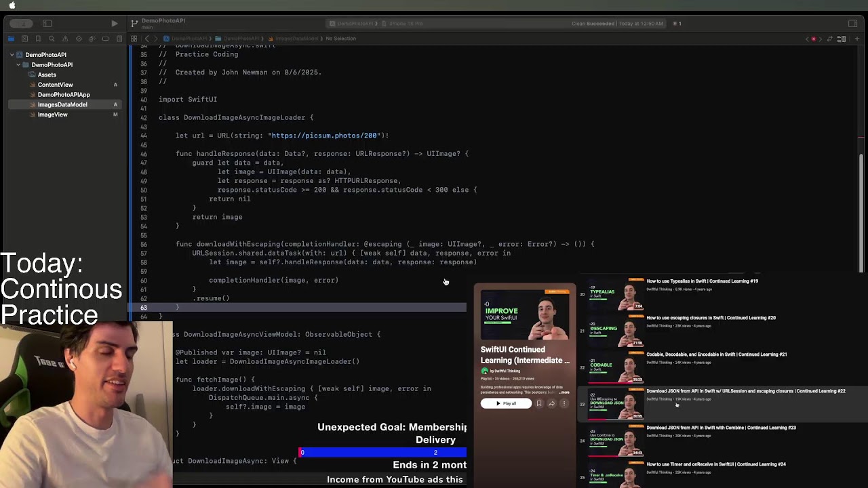Select Assets in the navigator
868x488 pixels.
tap(47, 75)
